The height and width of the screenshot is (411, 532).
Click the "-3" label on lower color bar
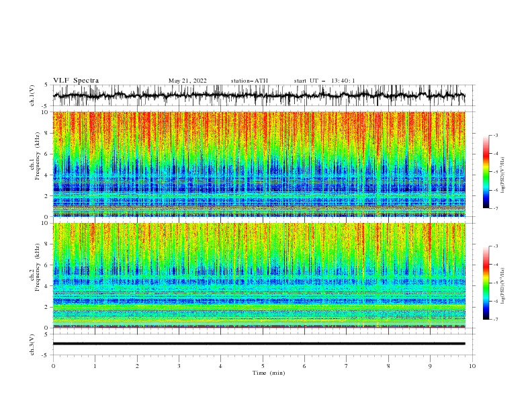[x=495, y=246]
